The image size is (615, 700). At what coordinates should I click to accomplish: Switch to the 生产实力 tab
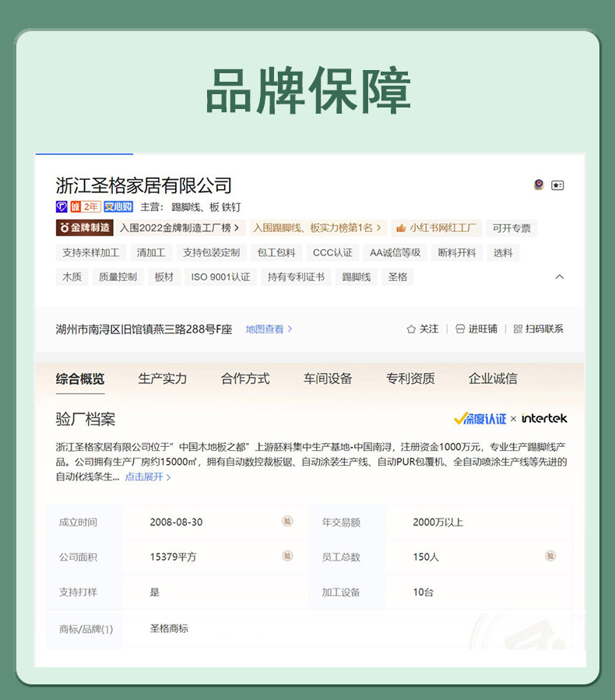(x=163, y=378)
